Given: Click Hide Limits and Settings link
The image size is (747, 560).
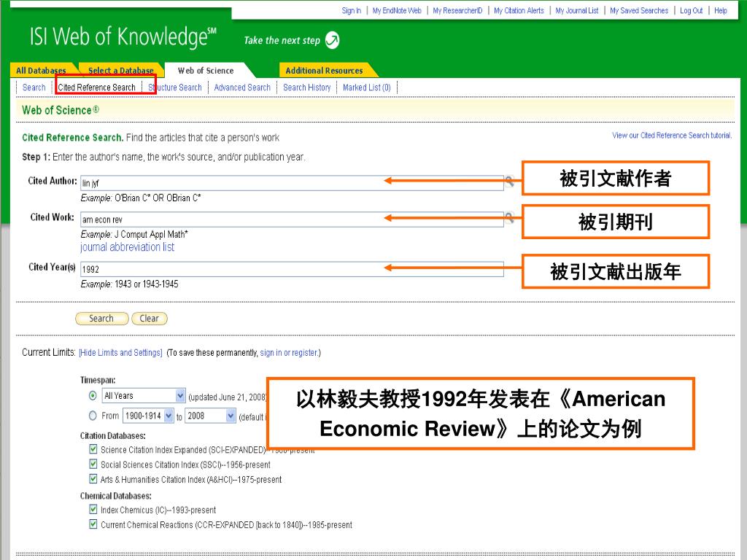Looking at the screenshot, I should (120, 353).
